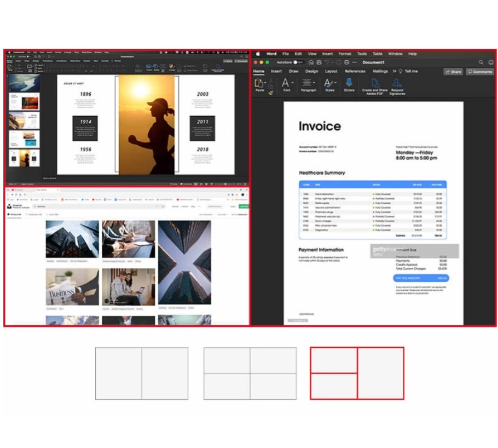
Task: Open the Format menu in Word menu bar
Action: click(x=345, y=54)
